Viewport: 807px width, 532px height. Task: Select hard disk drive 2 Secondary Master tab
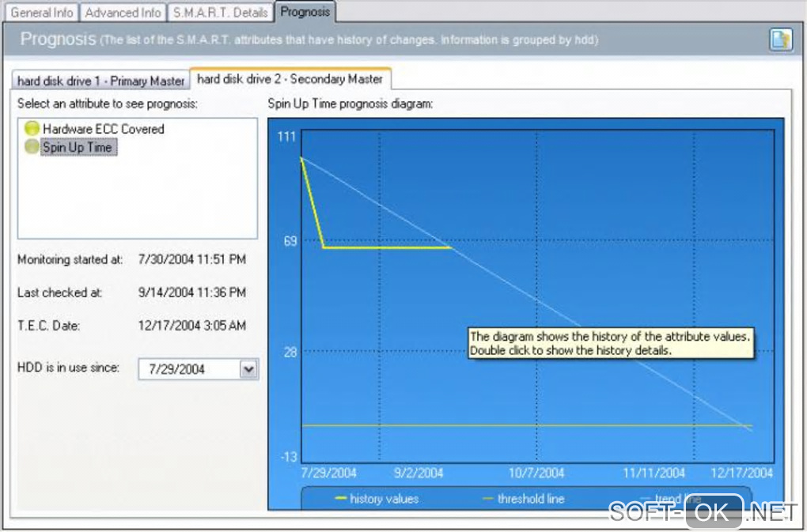pyautogui.click(x=290, y=78)
